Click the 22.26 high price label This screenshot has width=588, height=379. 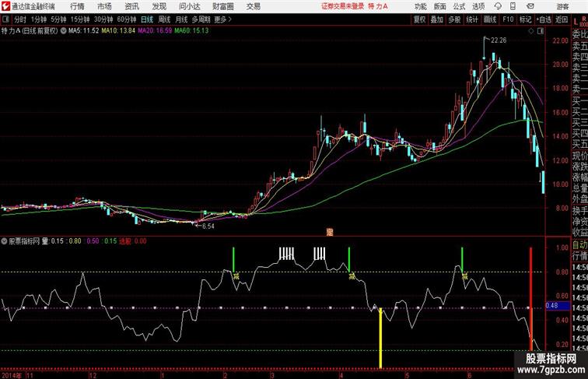point(499,40)
